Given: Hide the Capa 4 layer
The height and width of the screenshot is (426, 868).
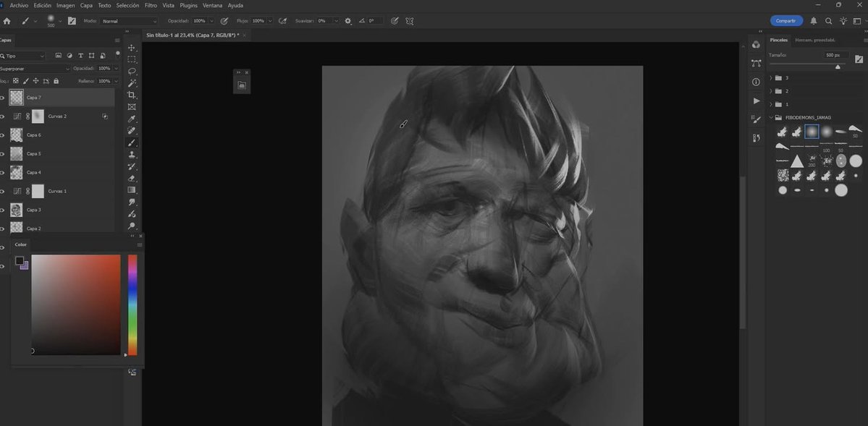Looking at the screenshot, I should click(x=2, y=173).
